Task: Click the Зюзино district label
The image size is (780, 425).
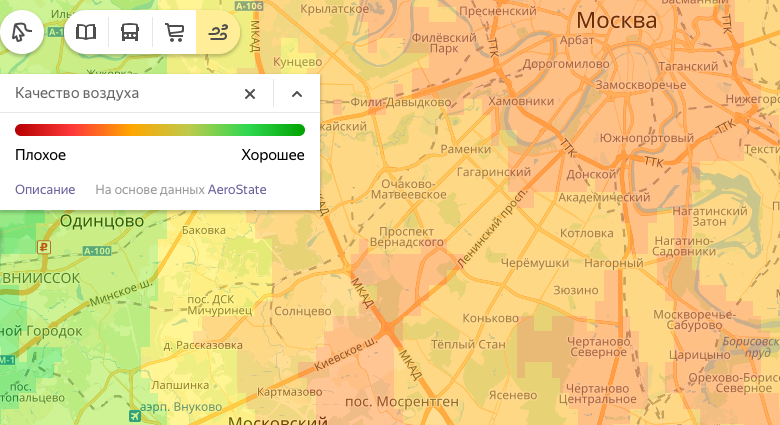Action: [576, 290]
